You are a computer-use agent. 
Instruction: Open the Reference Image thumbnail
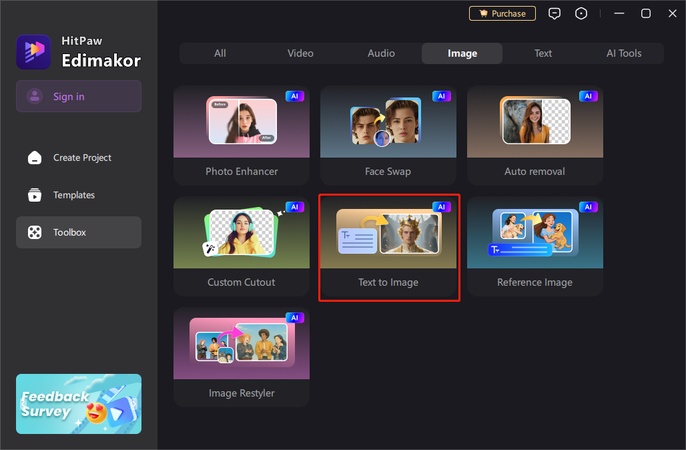pyautogui.click(x=535, y=232)
